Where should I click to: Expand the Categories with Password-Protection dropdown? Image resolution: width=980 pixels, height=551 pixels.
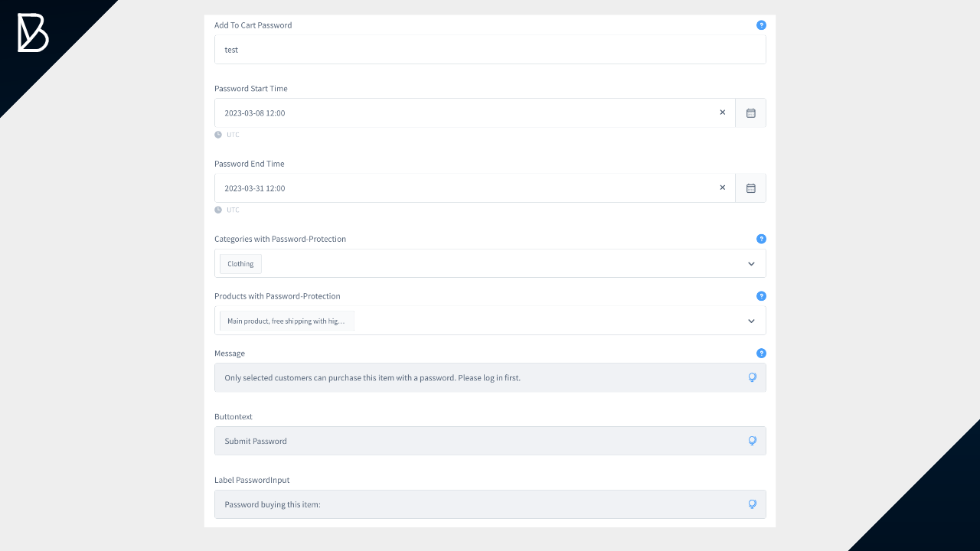coord(751,264)
